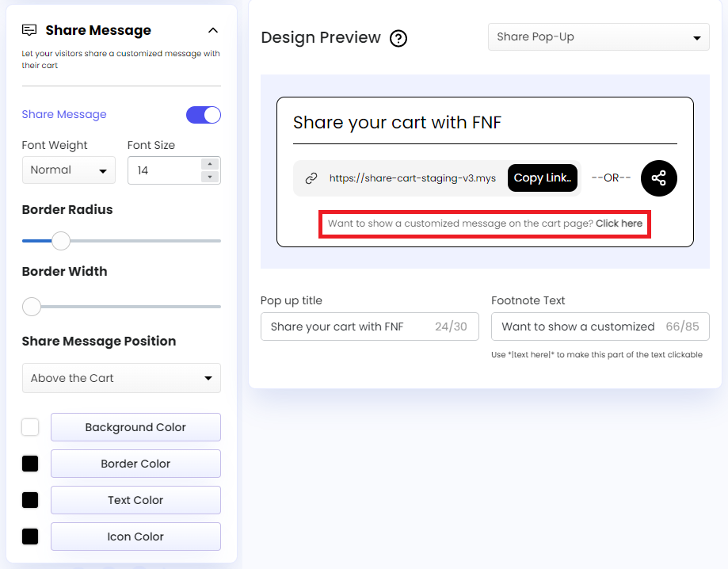Click the Border Radius slider handle
The width and height of the screenshot is (728, 569).
click(x=60, y=240)
